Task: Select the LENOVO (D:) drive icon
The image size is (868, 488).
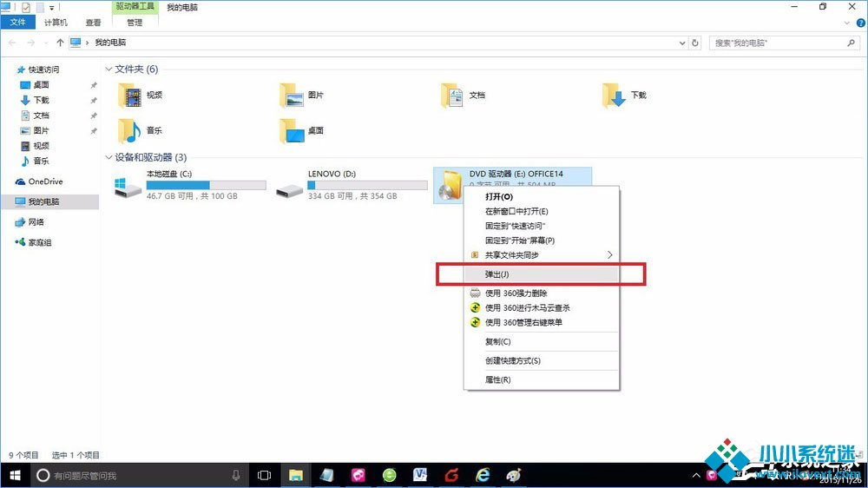Action: 289,190
